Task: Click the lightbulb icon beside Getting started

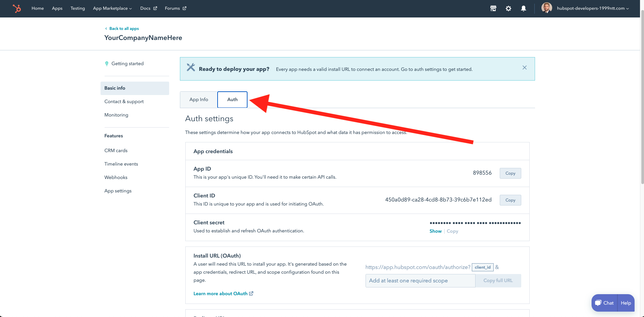Action: pos(107,63)
